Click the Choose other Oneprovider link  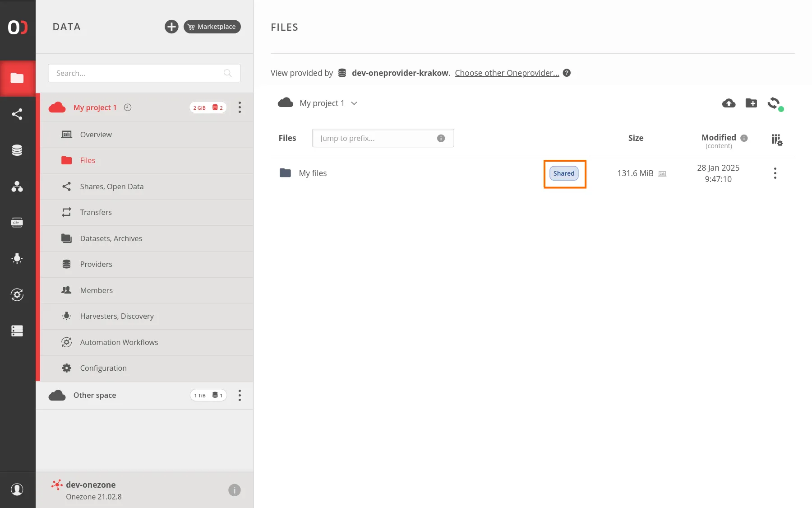(x=507, y=73)
